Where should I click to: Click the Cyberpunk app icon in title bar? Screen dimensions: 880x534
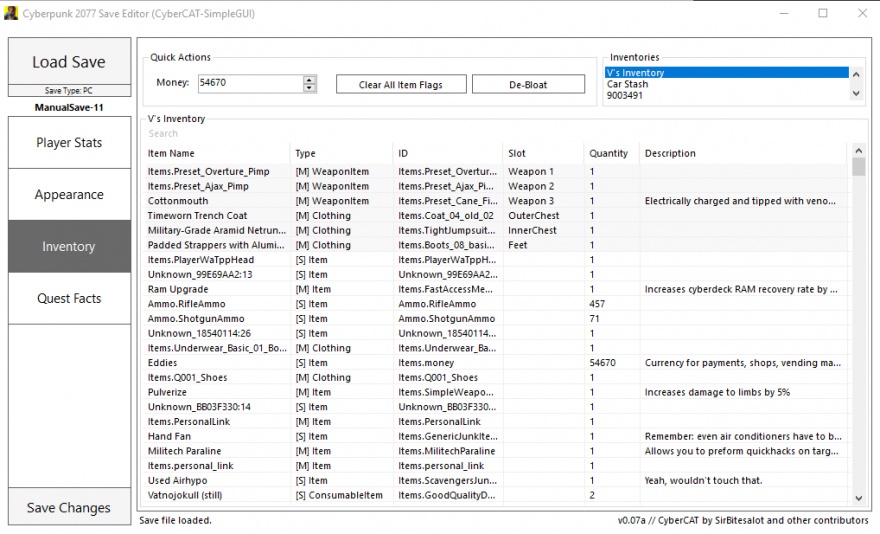point(11,12)
